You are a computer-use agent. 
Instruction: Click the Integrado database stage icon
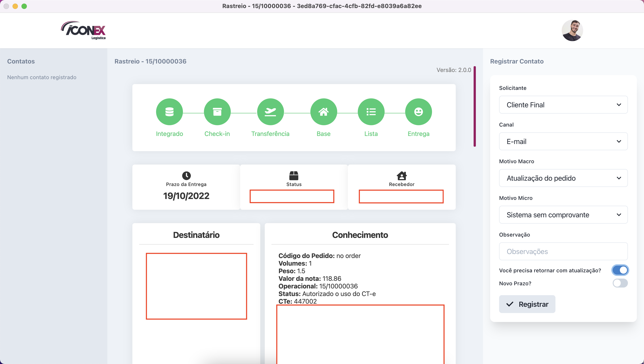[x=169, y=112]
